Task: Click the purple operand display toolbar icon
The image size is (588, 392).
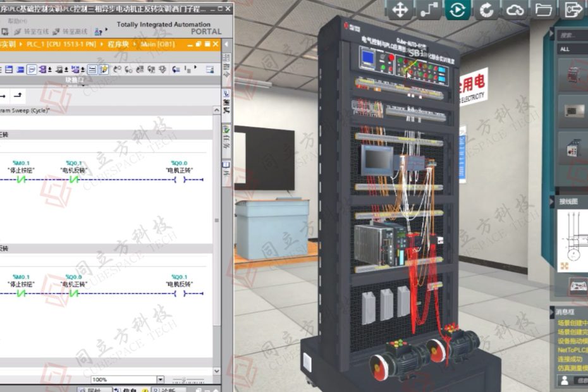Action: [x=42, y=70]
